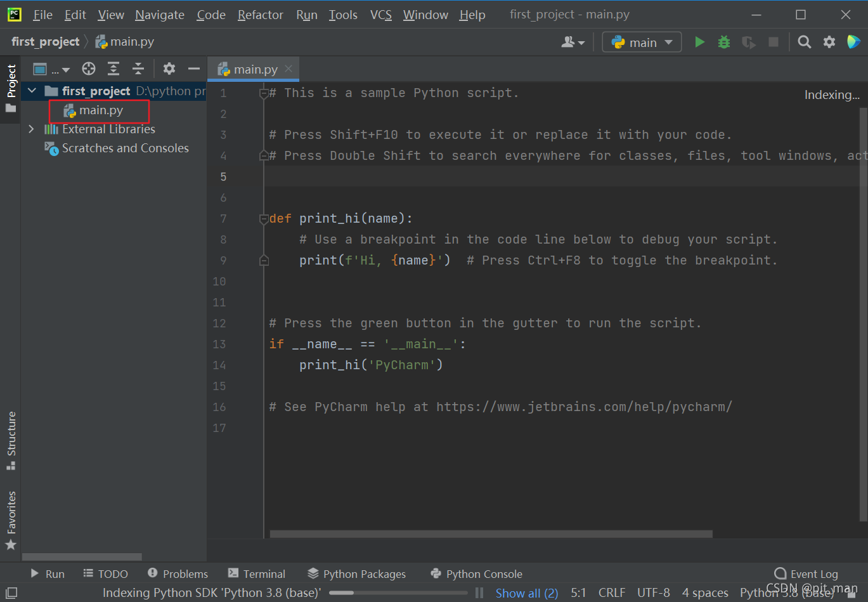
Task: Collapse the first_project tree node
Action: (32, 91)
